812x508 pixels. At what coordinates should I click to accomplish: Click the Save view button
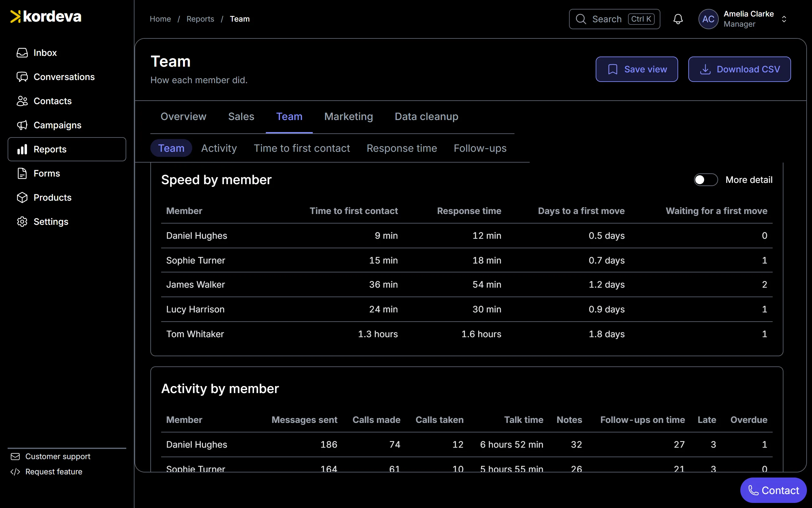click(637, 69)
